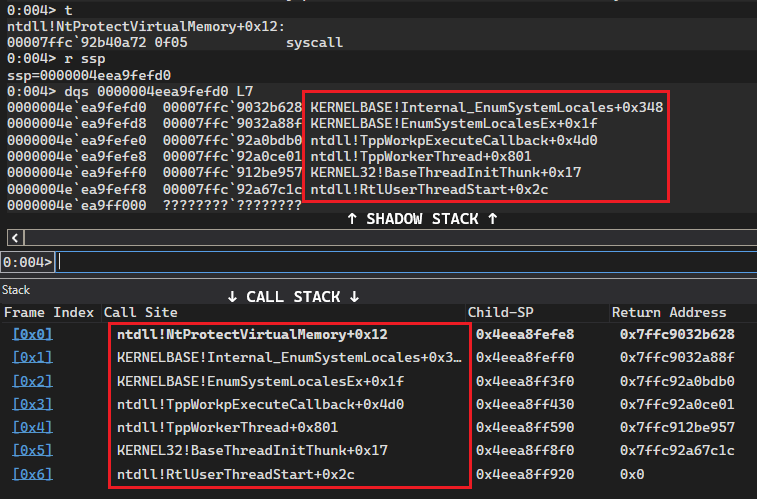Image resolution: width=757 pixels, height=499 pixels.
Task: Click the command output horizontal scrollbar track
Action: [391, 237]
